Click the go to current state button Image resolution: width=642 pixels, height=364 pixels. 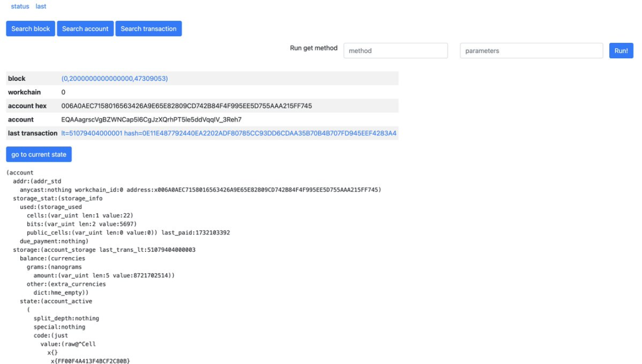tap(39, 155)
